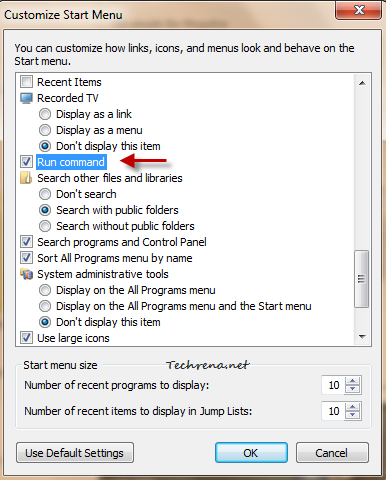Screen dimensions: 386x480
Task: Uncheck Use large icons checkbox
Action: 26,338
